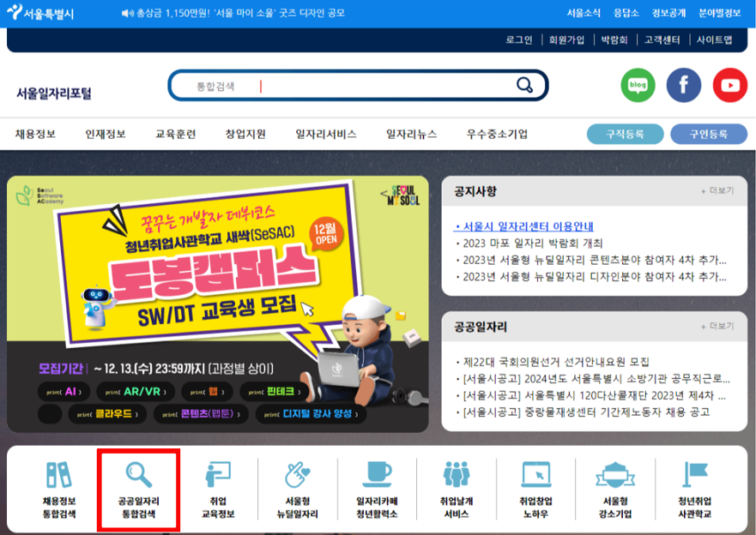Open notice 서울시 일자리센터 이용안내
The height and width of the screenshot is (535, 756).
[524, 226]
